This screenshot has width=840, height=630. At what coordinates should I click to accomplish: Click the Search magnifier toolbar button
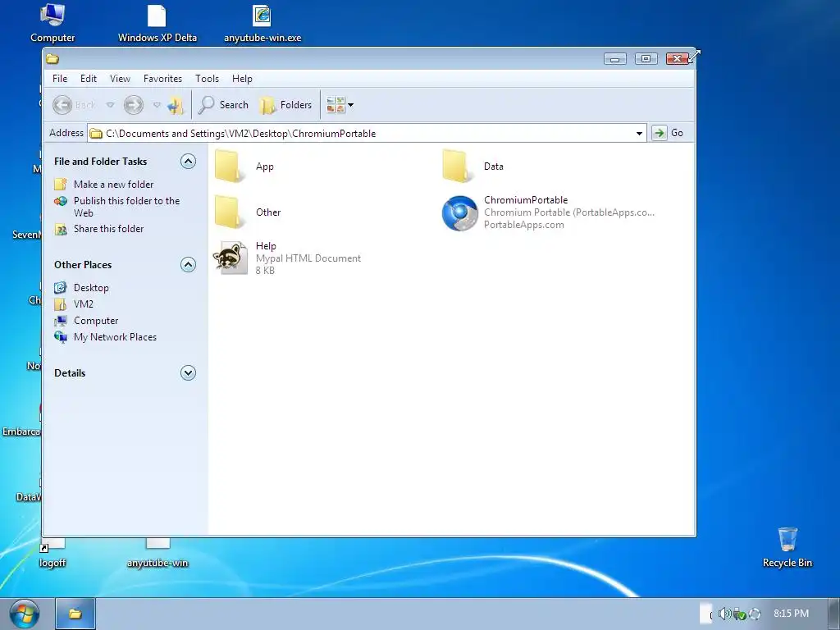(x=223, y=105)
